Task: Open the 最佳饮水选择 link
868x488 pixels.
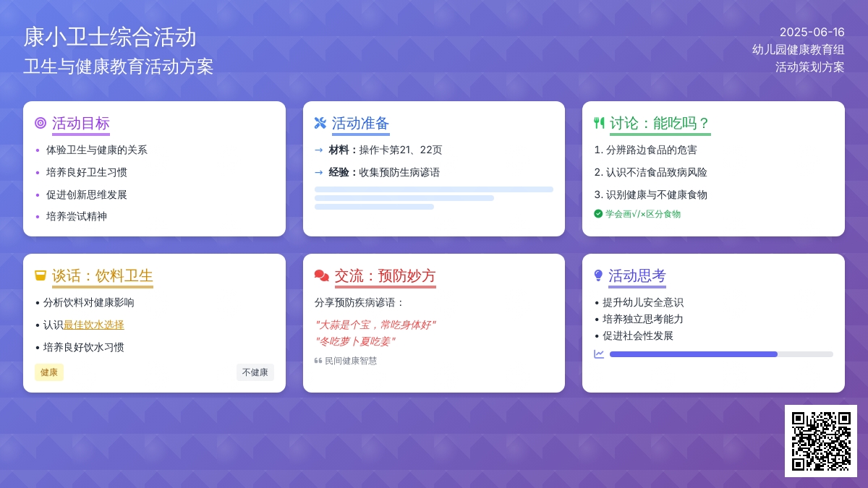Action: [x=94, y=325]
